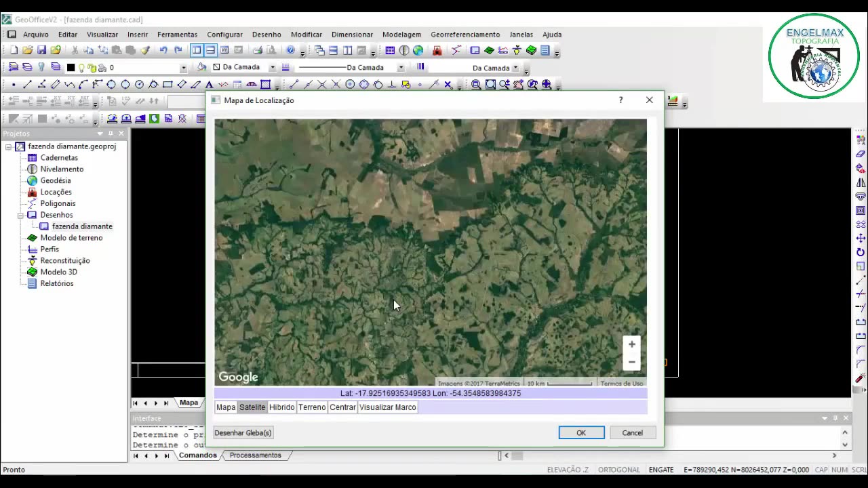Viewport: 868px width, 488px height.
Task: Click the Termos de Uso link on the map
Action: point(621,384)
